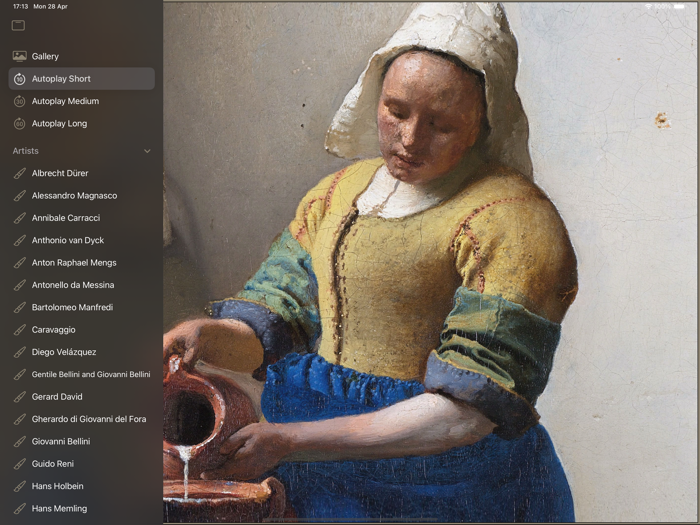Click the brush icon beside Albrecht Dürer
Image resolution: width=700 pixels, height=525 pixels.
20,173
